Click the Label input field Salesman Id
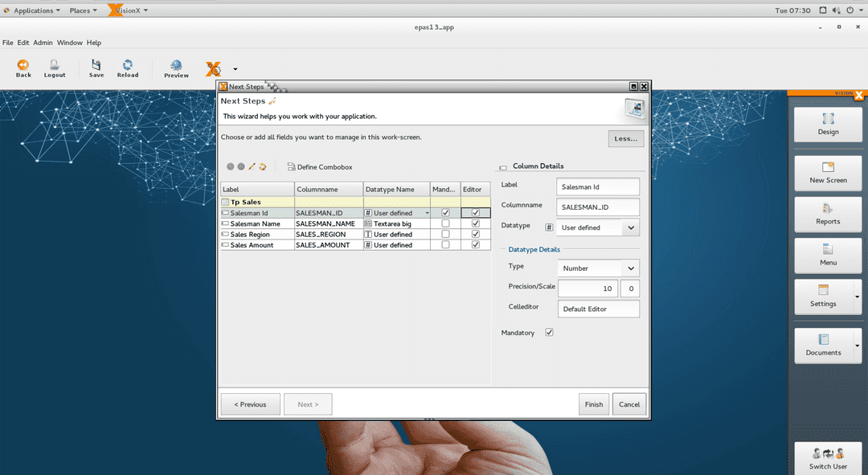Image resolution: width=868 pixels, height=475 pixels. tap(598, 186)
